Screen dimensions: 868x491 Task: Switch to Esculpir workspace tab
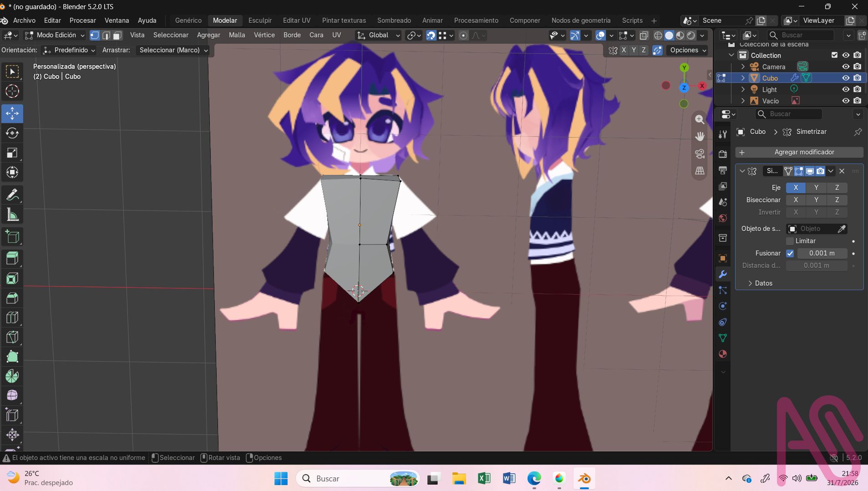[x=260, y=20]
